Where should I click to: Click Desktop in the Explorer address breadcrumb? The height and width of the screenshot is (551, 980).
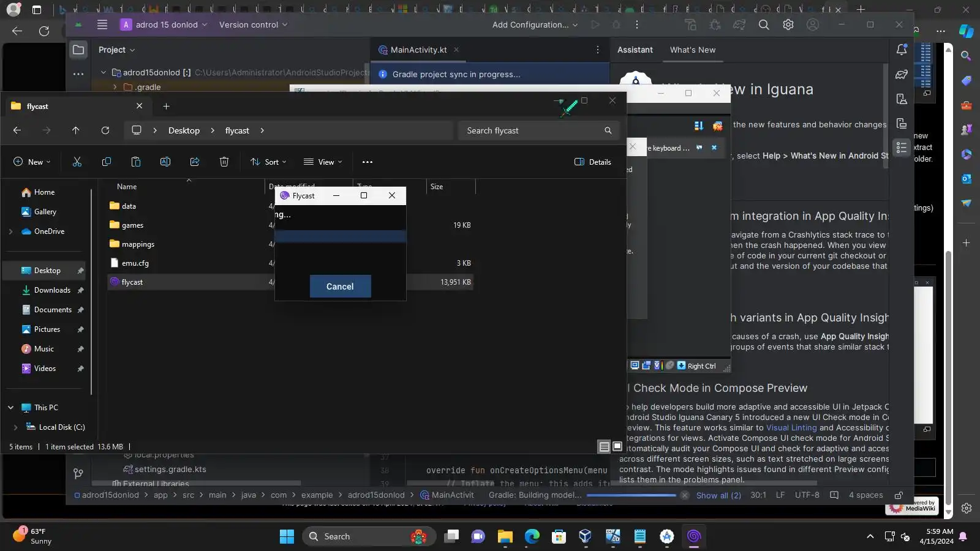pos(184,130)
